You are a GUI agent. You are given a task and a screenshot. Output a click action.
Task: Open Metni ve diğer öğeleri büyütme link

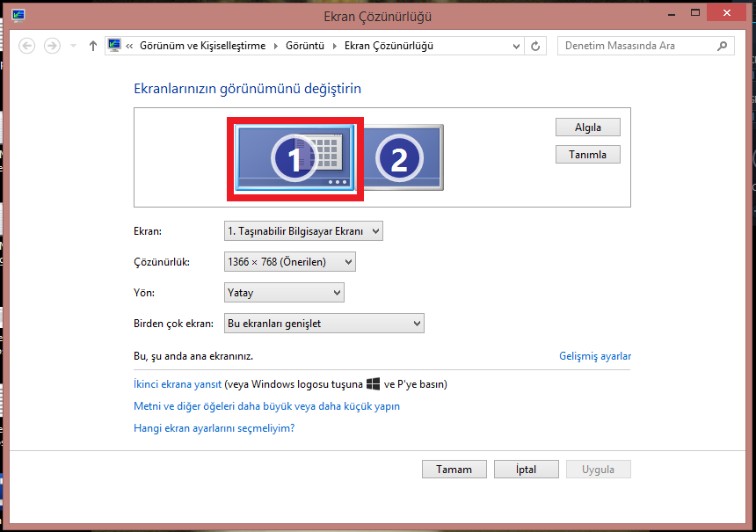[x=266, y=406]
